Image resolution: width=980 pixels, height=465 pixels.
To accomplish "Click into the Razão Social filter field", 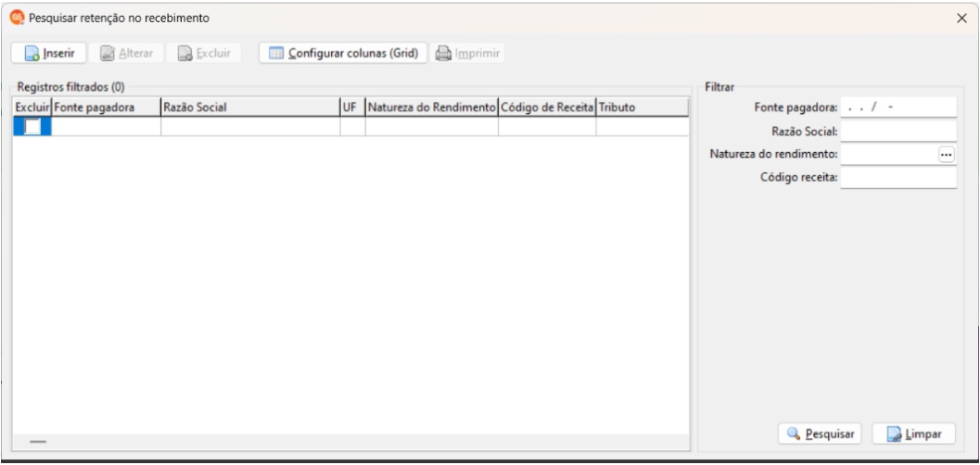I will (898, 132).
